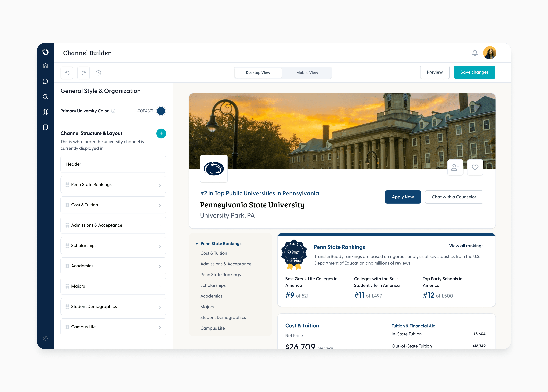
Task: Grab the drag handle for Campus Life
Action: pos(67,327)
